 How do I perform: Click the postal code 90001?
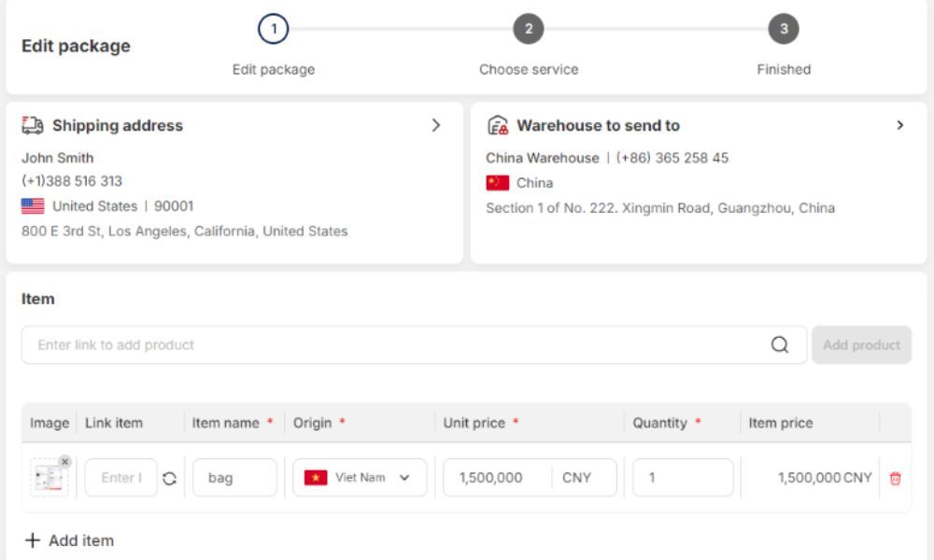click(x=174, y=206)
